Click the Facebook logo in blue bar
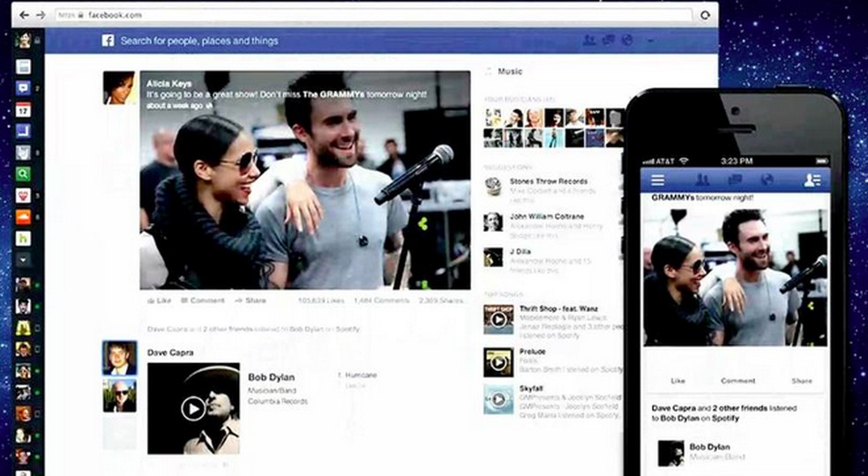This screenshot has width=868, height=476. pos(108,41)
